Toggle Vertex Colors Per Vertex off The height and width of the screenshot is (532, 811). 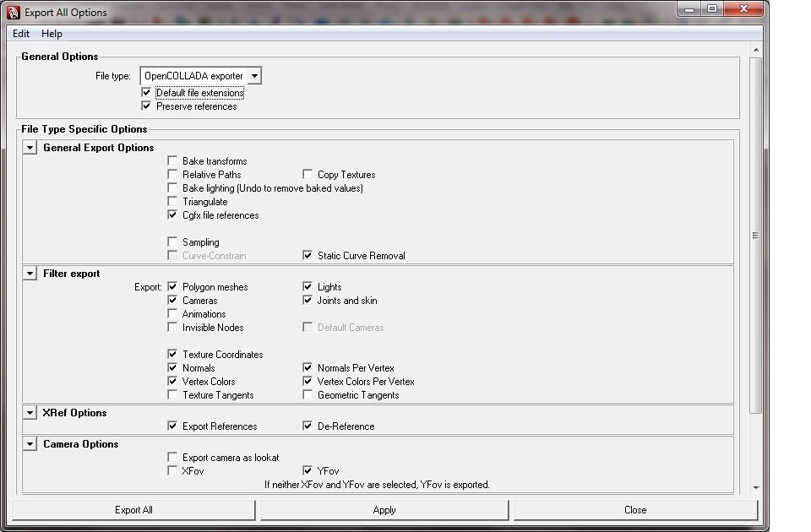click(x=308, y=381)
